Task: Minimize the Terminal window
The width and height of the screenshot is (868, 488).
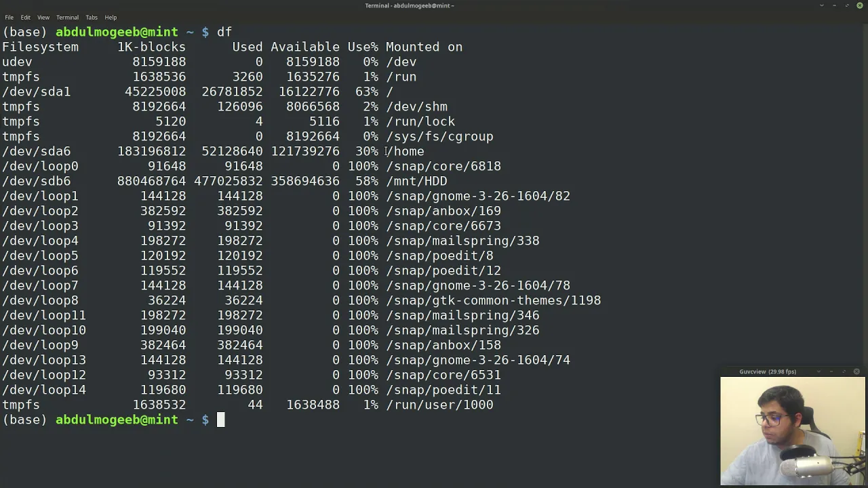Action: [834, 5]
